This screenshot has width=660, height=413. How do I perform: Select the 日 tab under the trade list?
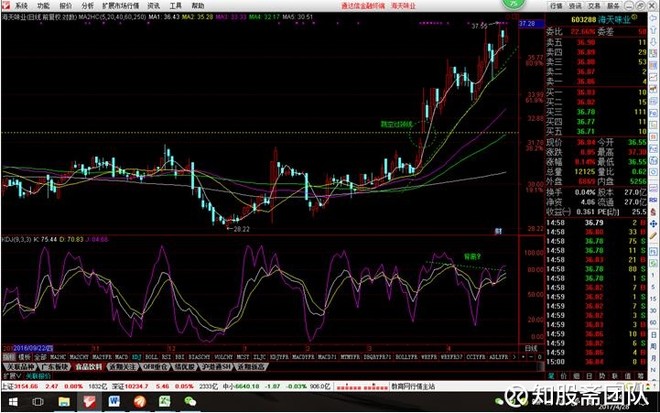589,376
